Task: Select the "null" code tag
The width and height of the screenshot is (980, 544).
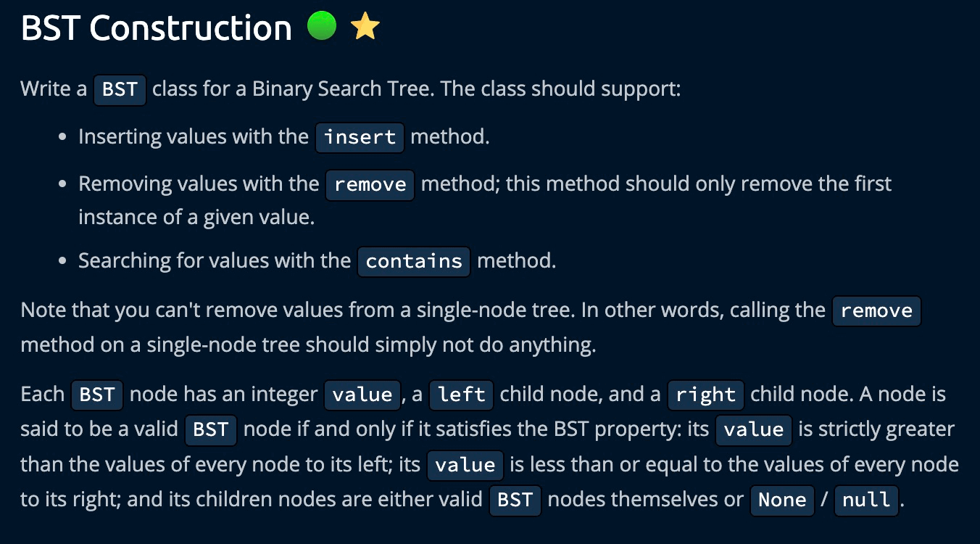Action: click(867, 500)
